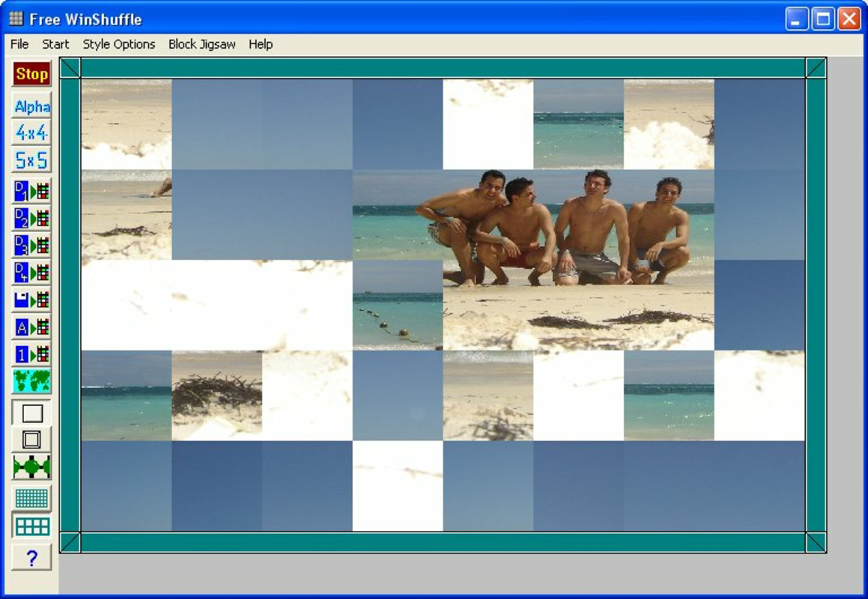The image size is (868, 599).
Task: Click the floppy disk to grid icon
Action: (x=31, y=300)
